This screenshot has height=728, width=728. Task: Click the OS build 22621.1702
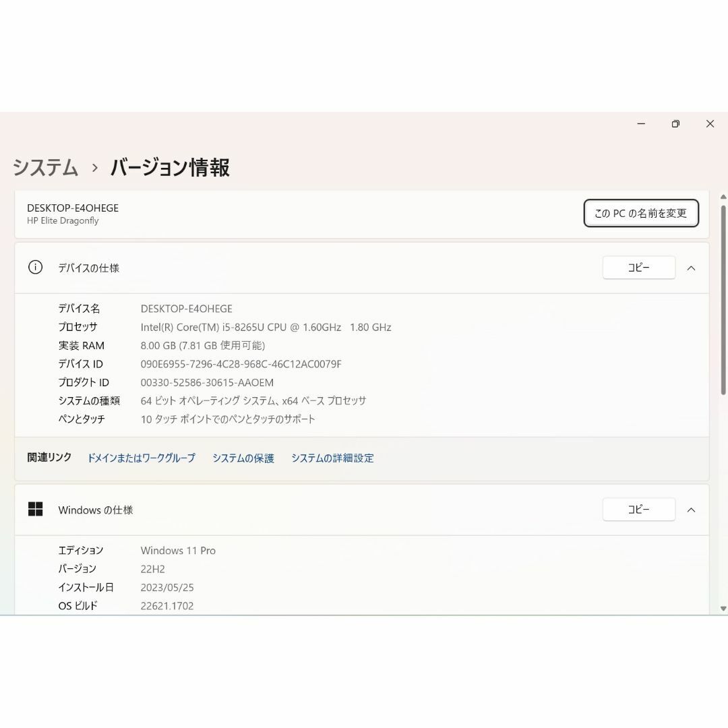click(x=167, y=606)
